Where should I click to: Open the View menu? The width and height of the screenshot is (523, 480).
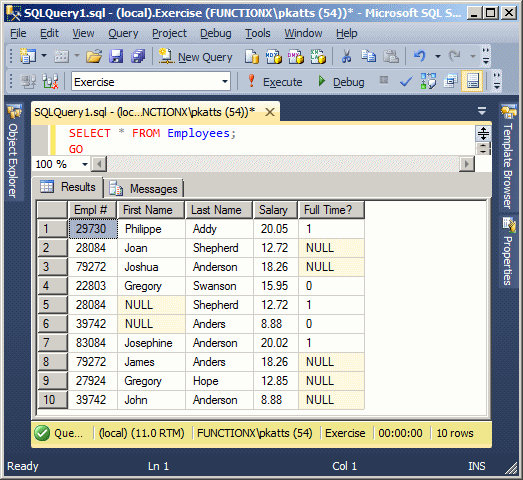83,33
